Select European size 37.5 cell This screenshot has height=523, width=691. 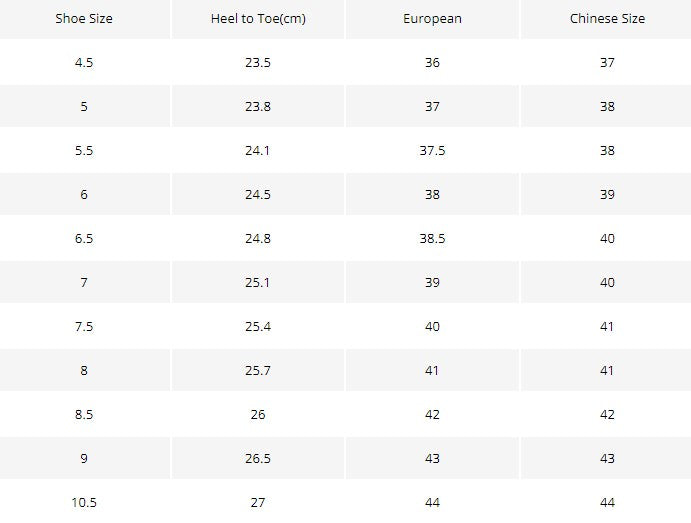coord(432,151)
